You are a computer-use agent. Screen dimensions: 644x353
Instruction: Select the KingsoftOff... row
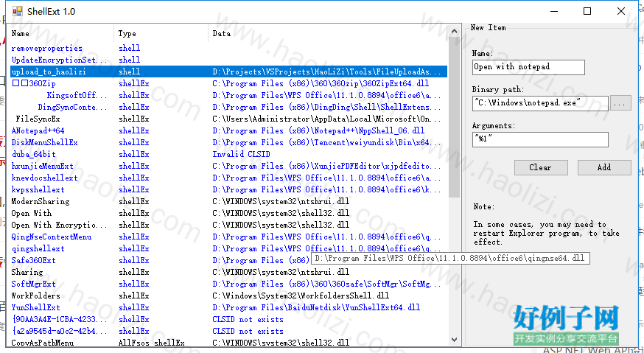(227, 95)
